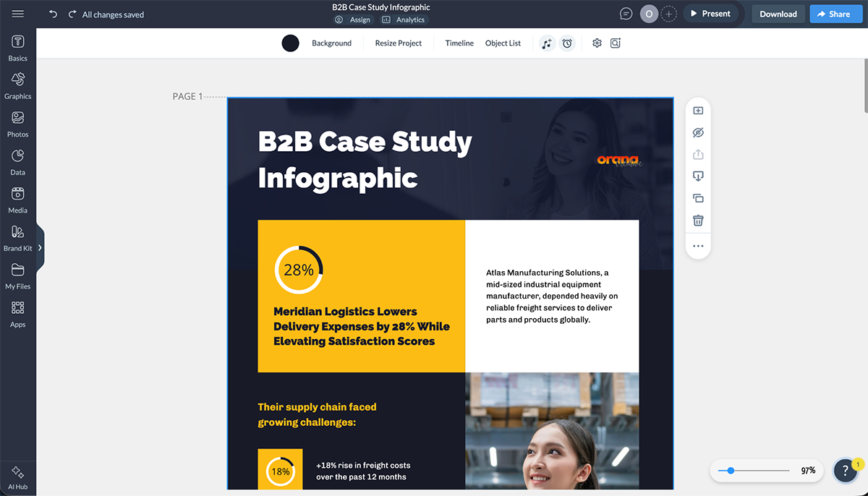
Task: Click the help question mark button
Action: pyautogui.click(x=845, y=470)
